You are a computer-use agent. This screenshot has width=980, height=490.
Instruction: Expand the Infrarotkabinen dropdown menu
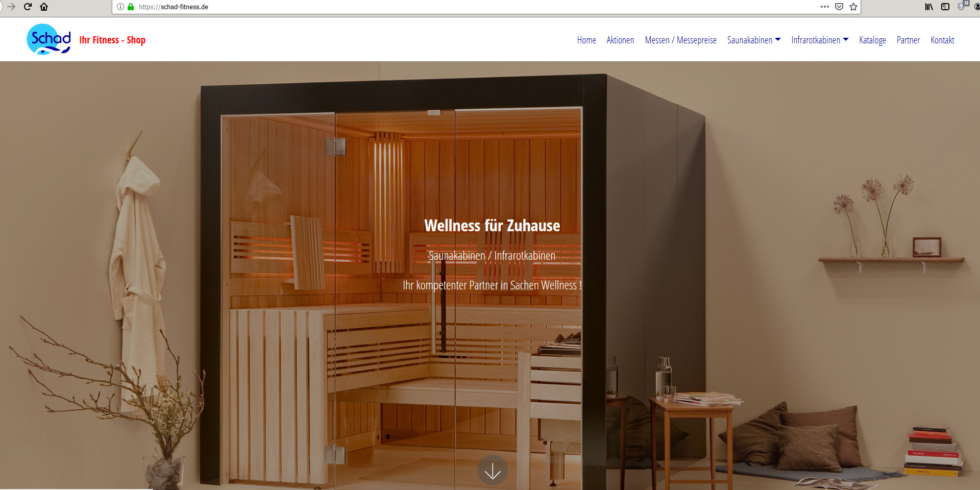(819, 40)
